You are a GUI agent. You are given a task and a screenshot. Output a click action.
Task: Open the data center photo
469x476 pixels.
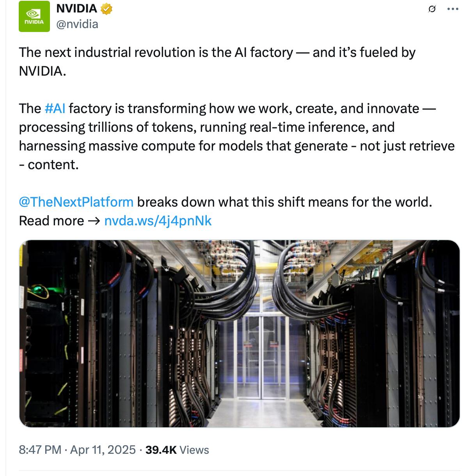239,333
